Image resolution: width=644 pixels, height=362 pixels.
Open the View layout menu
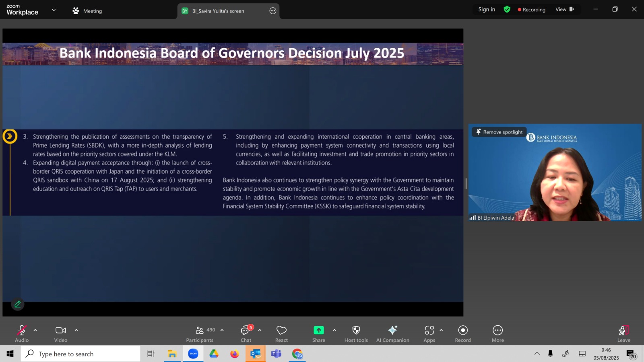tap(565, 9)
